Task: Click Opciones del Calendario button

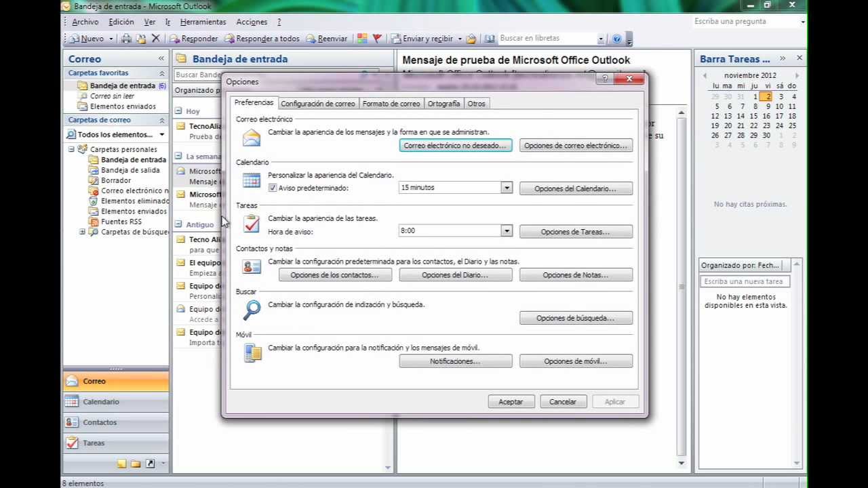Action: (576, 188)
